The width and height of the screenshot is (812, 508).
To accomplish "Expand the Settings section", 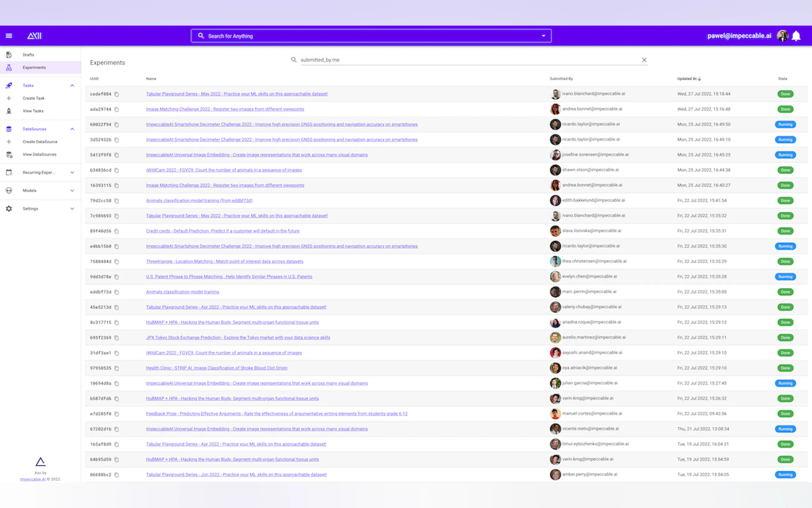I will click(72, 209).
